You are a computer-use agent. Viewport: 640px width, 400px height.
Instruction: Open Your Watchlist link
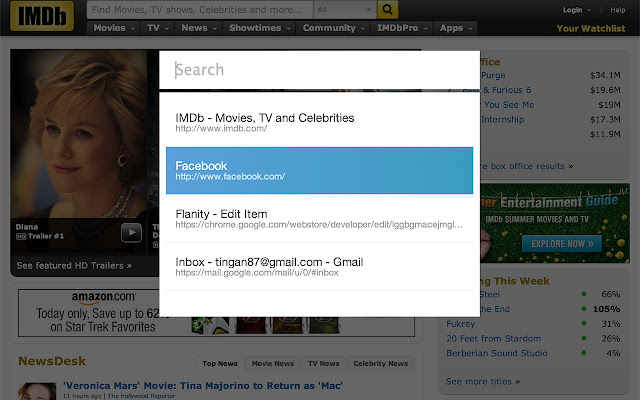tap(590, 28)
